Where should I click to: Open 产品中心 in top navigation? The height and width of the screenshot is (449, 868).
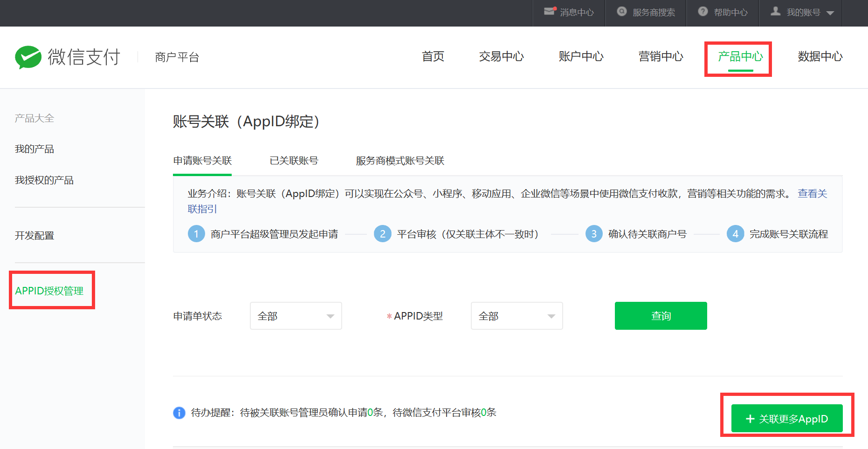click(x=740, y=57)
